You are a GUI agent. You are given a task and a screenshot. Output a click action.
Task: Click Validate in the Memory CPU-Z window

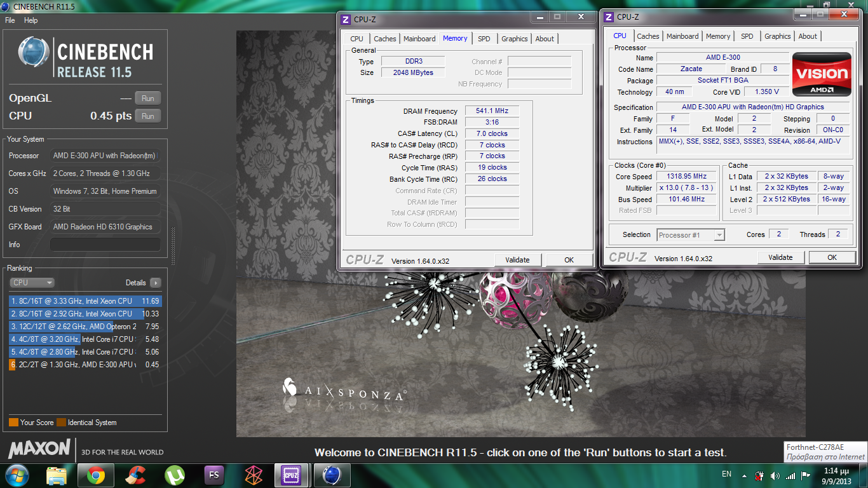[x=517, y=260]
